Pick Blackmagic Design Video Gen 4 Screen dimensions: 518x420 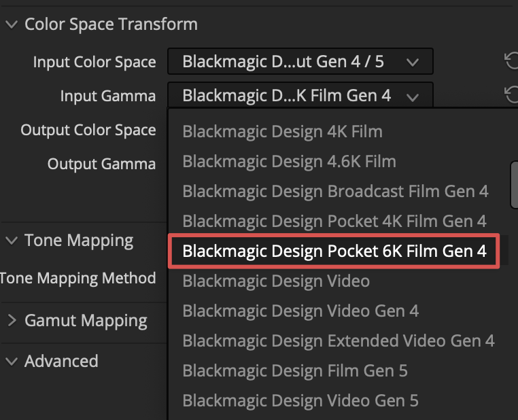coord(300,311)
